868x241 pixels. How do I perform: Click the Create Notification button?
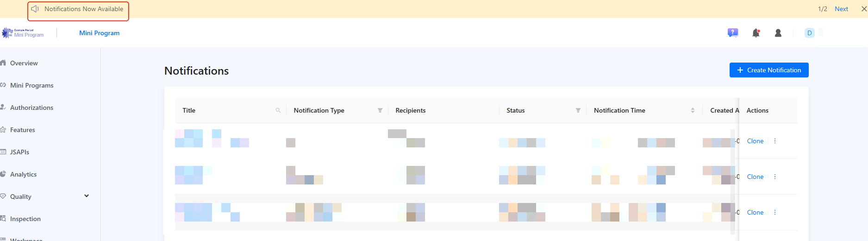pos(769,70)
